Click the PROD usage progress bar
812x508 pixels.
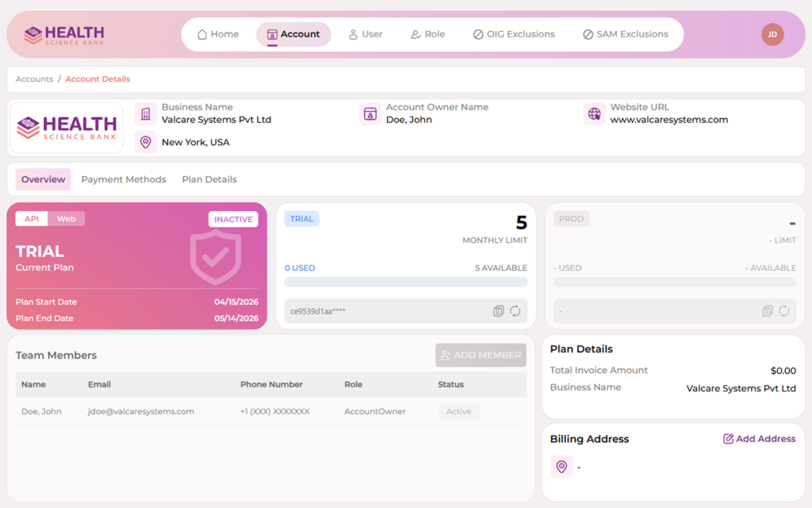675,282
